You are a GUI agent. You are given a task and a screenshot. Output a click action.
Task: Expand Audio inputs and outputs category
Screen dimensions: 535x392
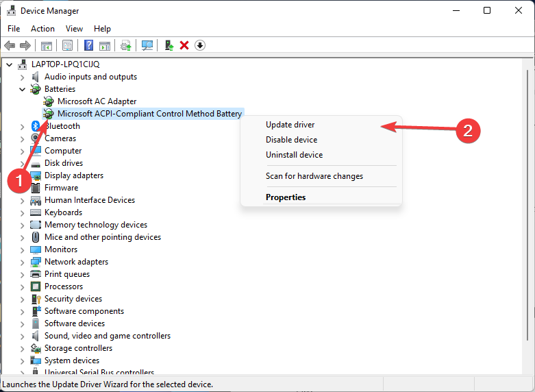pyautogui.click(x=22, y=77)
